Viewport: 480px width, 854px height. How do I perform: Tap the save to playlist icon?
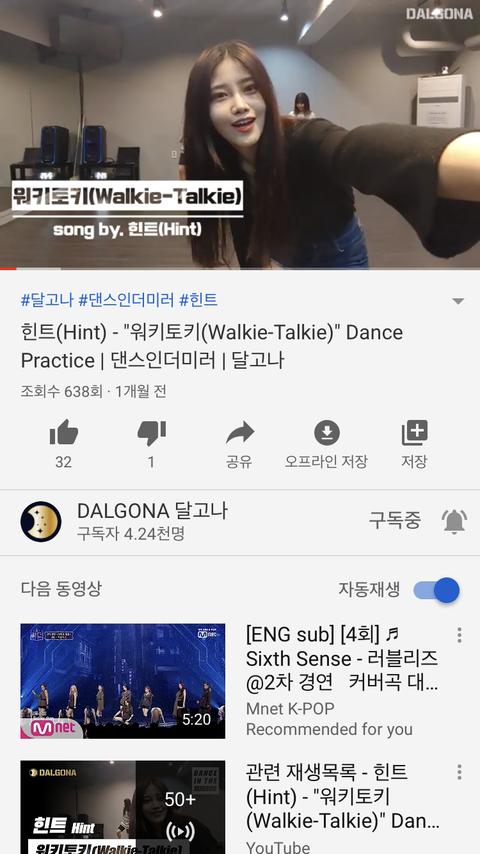coord(415,433)
